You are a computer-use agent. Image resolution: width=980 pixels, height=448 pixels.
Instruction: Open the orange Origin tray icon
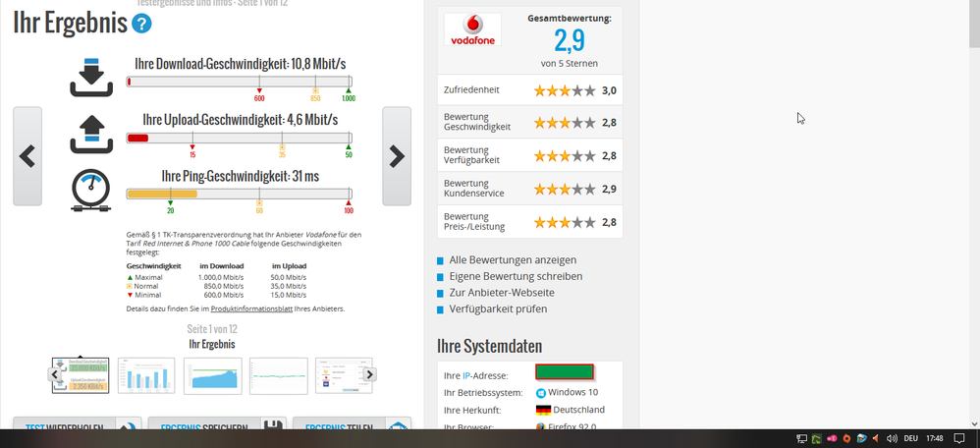pyautogui.click(x=846, y=438)
